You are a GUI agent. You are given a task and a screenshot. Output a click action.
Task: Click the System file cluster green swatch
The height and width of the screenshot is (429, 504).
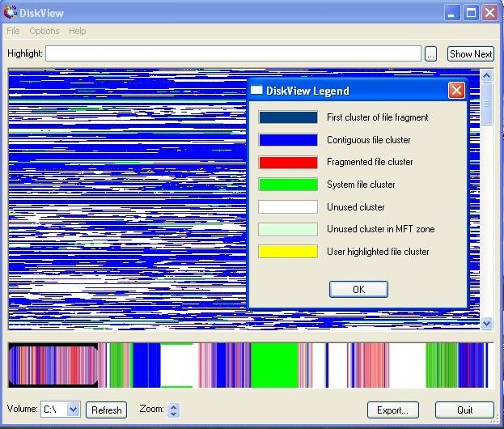point(288,185)
